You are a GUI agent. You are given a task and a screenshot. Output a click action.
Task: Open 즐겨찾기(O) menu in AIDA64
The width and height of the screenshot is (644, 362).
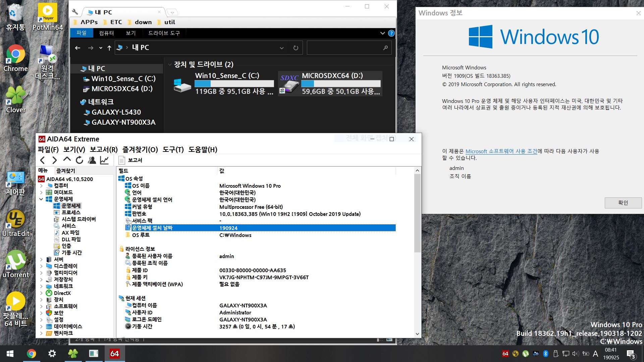pos(140,149)
